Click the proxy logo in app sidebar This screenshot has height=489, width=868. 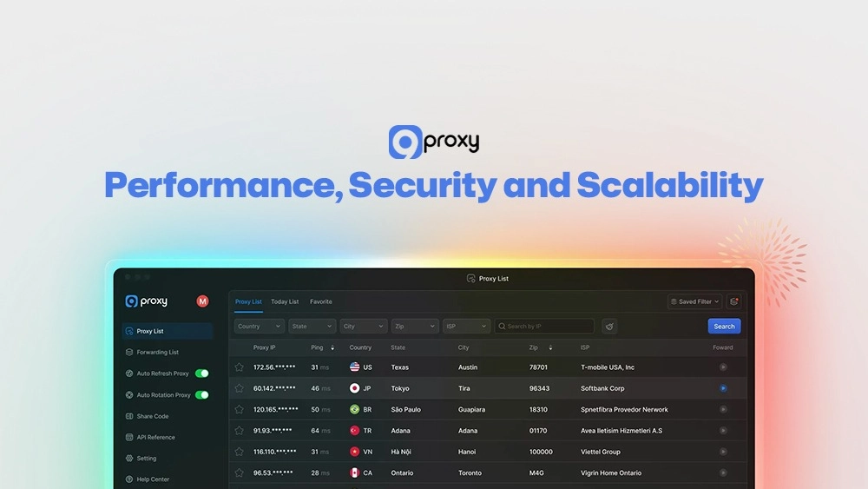pos(146,301)
